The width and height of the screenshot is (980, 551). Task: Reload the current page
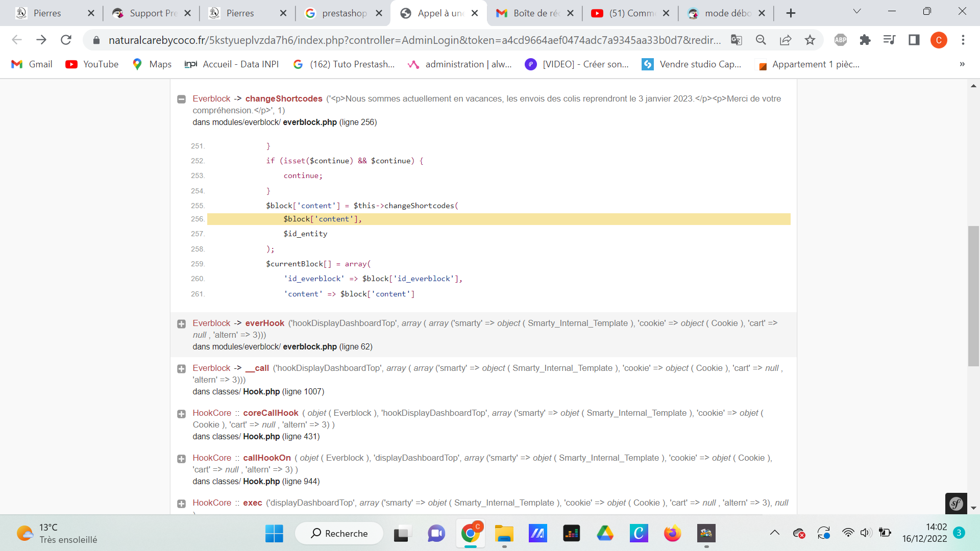pos(66,40)
